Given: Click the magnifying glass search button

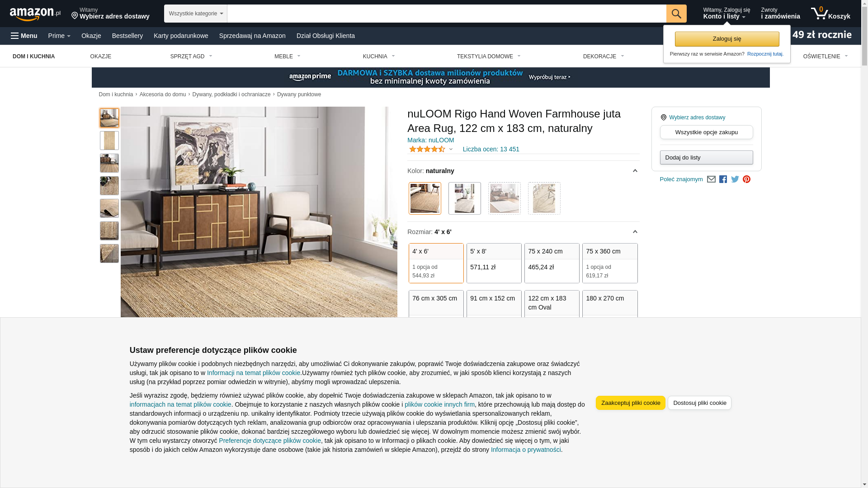Looking at the screenshot, I should (676, 14).
